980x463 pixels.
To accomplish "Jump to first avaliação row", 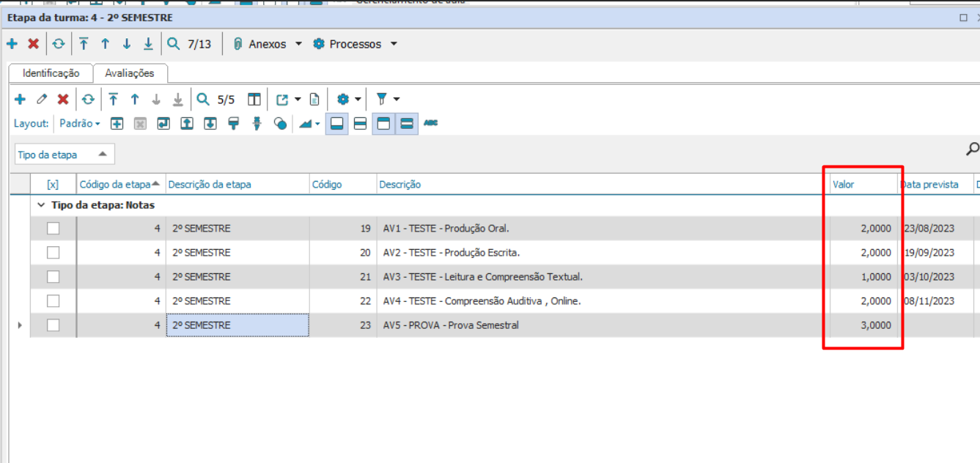I will (113, 99).
